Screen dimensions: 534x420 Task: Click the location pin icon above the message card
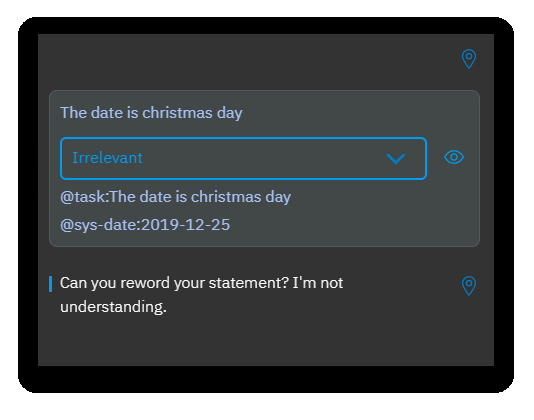469,59
